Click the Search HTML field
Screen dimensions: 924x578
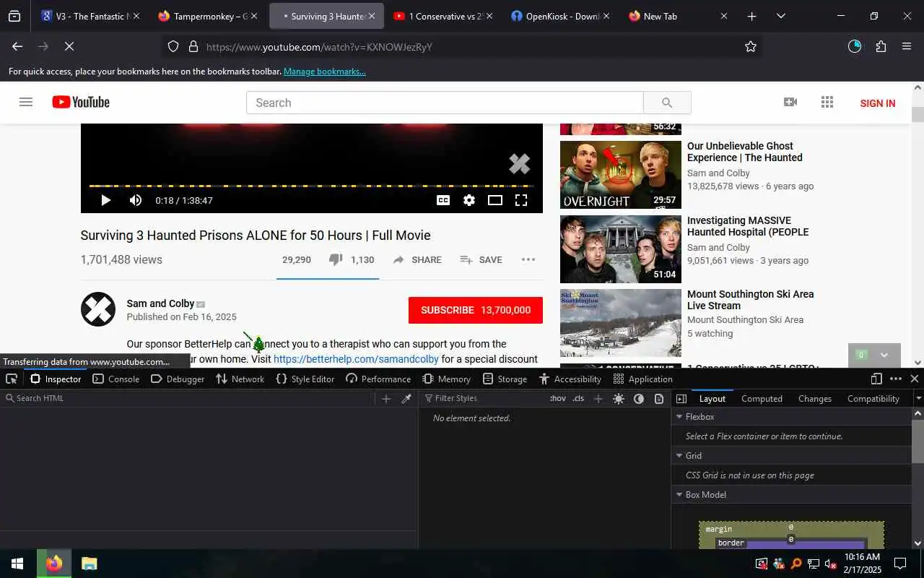(188, 398)
